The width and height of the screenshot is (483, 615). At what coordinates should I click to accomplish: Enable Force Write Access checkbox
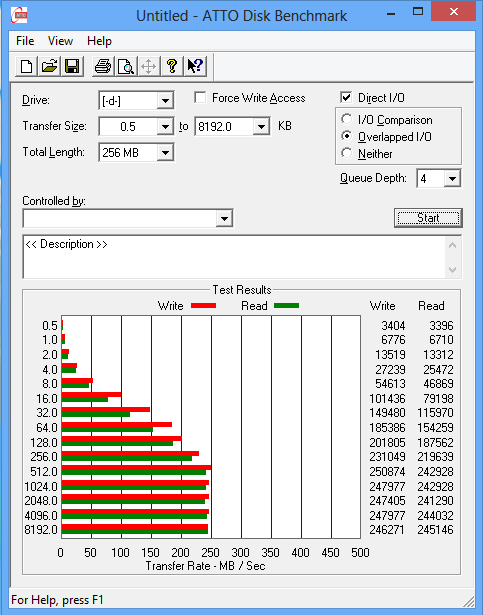200,97
